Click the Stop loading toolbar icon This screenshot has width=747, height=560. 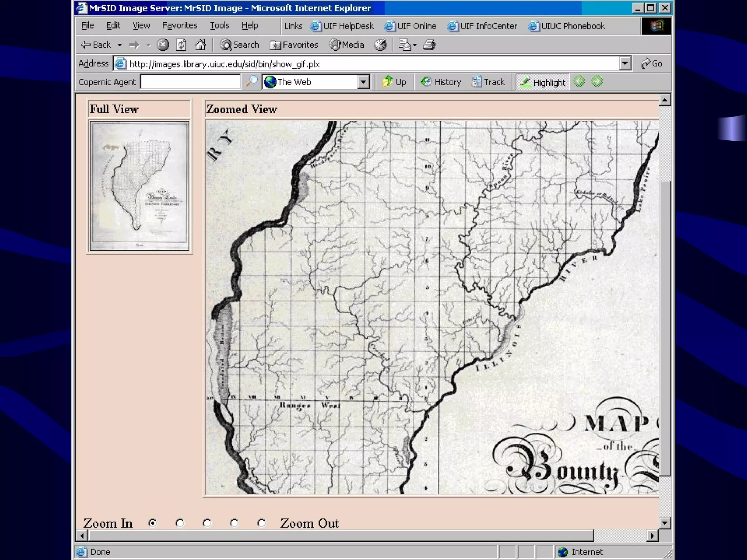click(x=163, y=45)
